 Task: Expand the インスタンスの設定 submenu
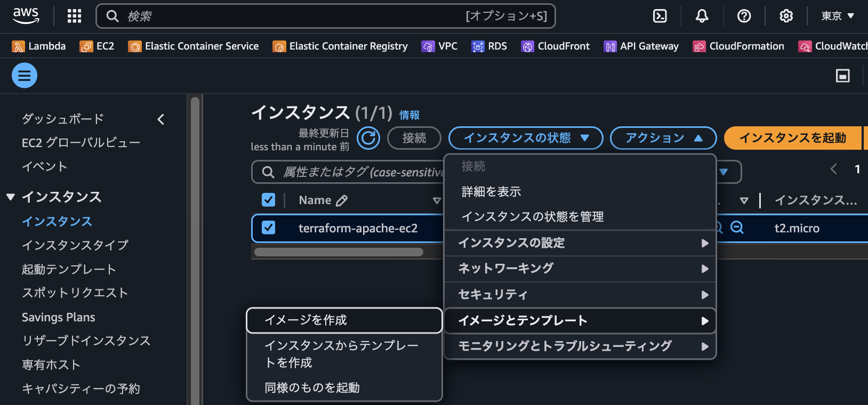(x=580, y=243)
